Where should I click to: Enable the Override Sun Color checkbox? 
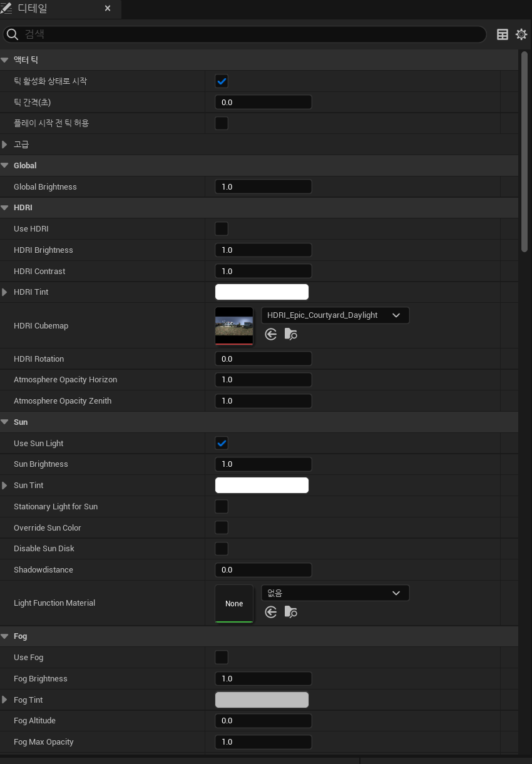click(x=222, y=528)
